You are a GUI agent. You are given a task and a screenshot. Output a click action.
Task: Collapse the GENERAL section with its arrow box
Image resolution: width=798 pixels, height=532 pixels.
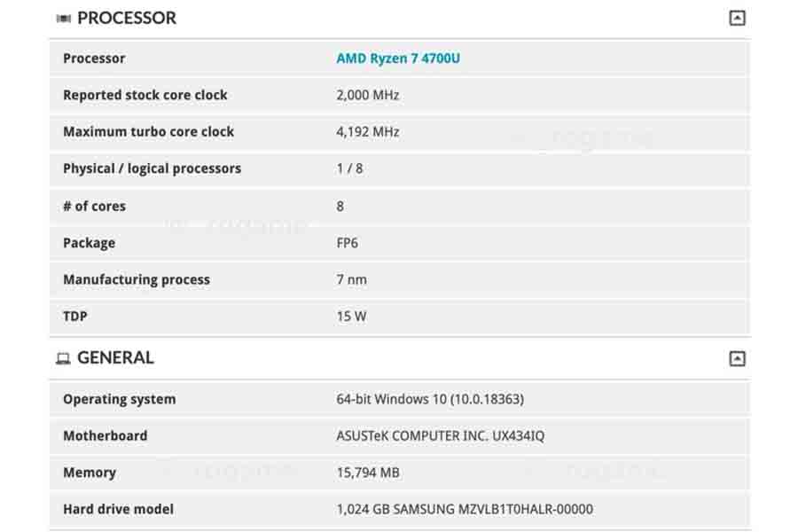737,358
